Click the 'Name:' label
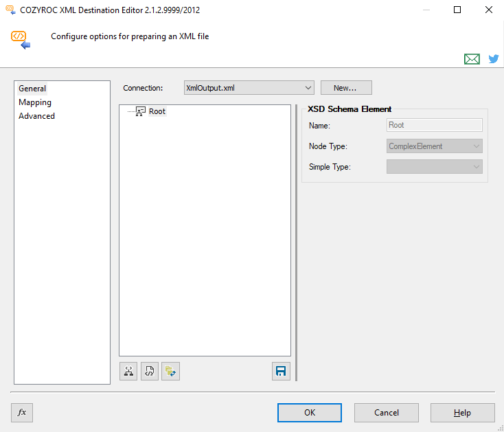The width and height of the screenshot is (504, 432). (x=319, y=126)
